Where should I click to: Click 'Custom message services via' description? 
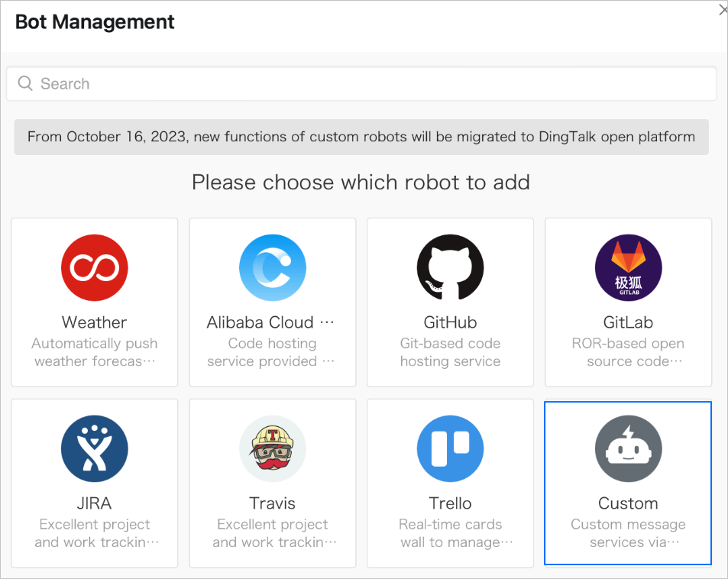[628, 533]
